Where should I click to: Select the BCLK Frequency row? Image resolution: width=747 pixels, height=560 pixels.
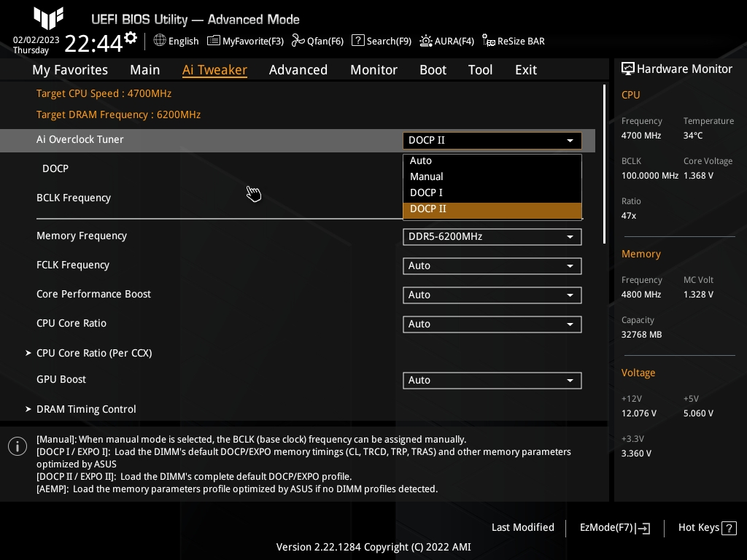(x=74, y=198)
